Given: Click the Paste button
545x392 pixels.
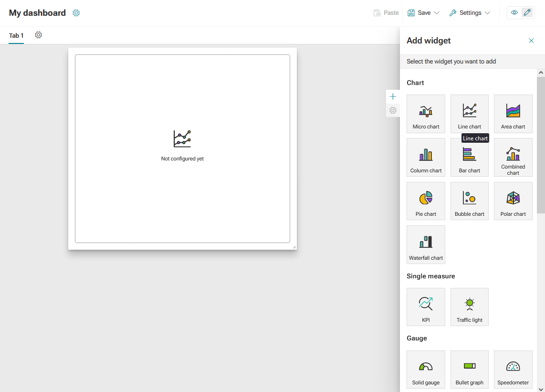Looking at the screenshot, I should click(x=386, y=13).
